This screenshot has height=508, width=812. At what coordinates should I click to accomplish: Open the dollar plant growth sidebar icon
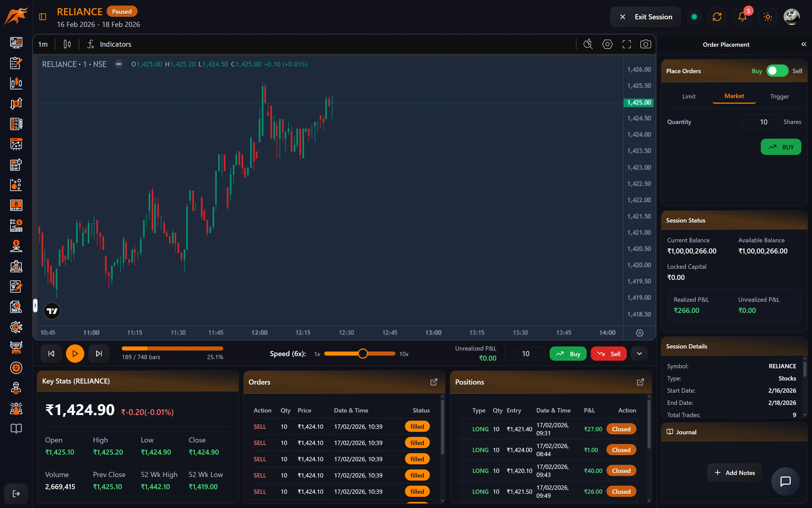[x=16, y=246]
